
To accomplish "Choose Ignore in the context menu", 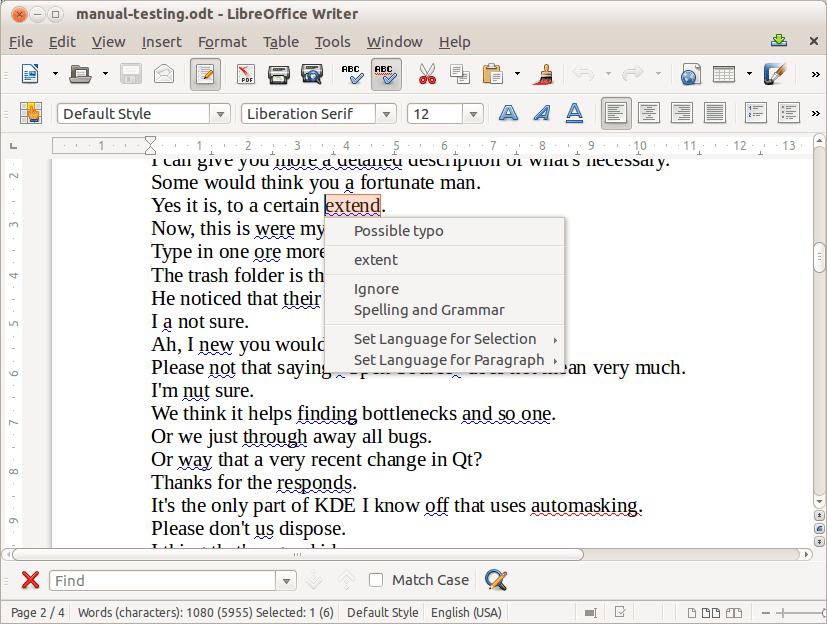I will 376,289.
